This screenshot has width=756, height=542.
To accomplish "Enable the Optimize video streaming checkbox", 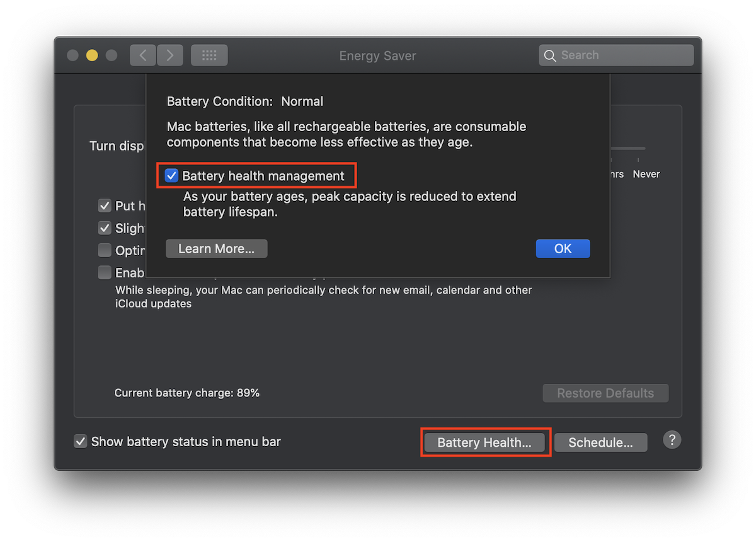I will tap(104, 250).
